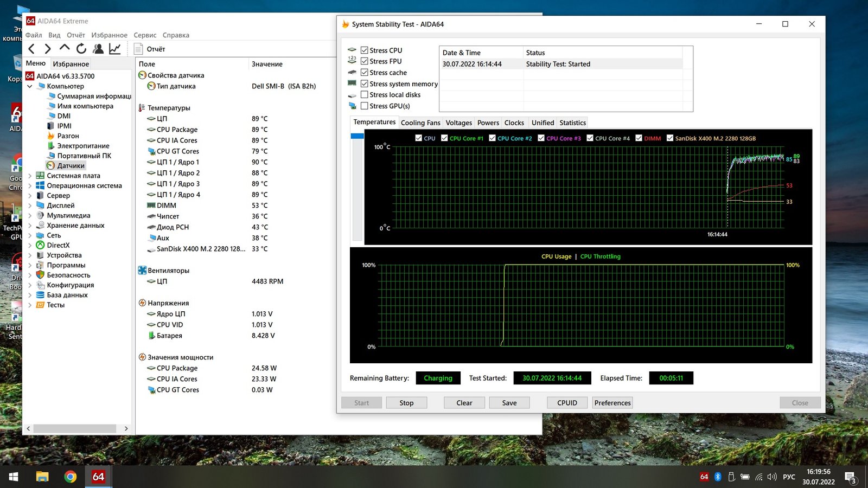Uncheck the DIMM graph legend checkbox
This screenshot has height=488, width=868.
pyautogui.click(x=639, y=138)
